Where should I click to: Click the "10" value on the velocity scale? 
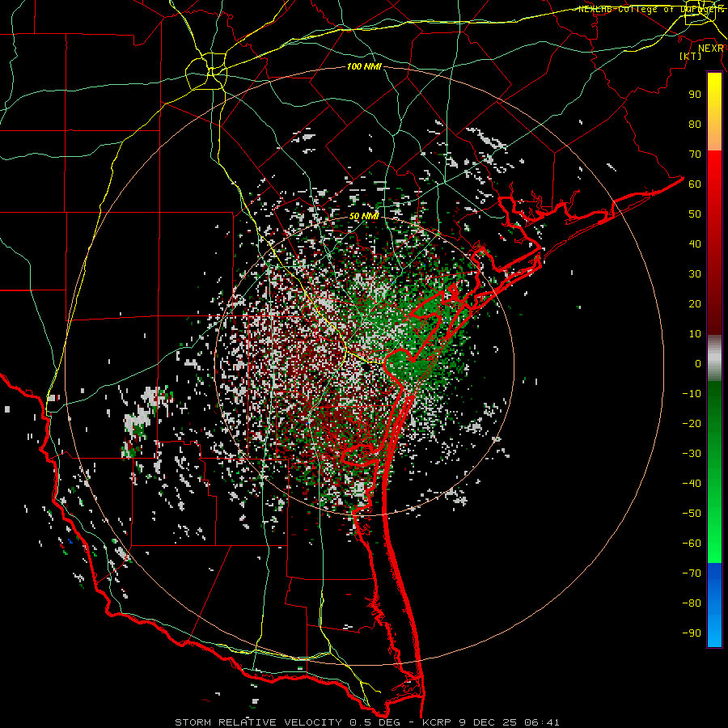tap(695, 334)
